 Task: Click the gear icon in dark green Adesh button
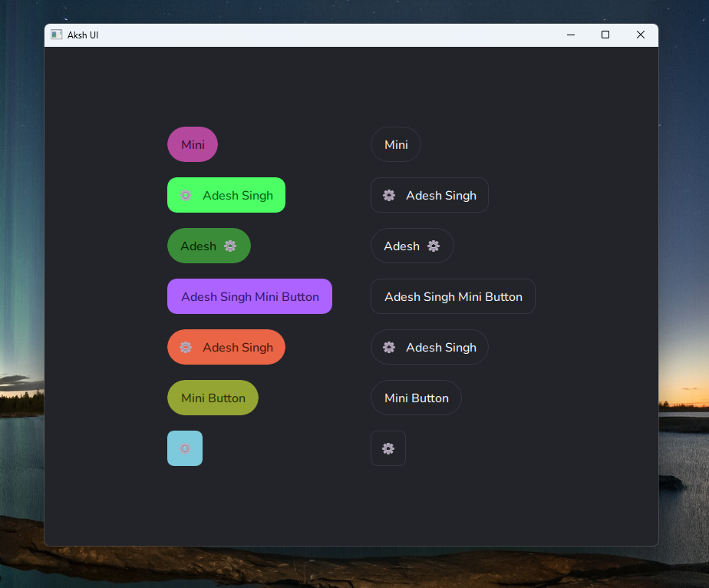point(230,246)
